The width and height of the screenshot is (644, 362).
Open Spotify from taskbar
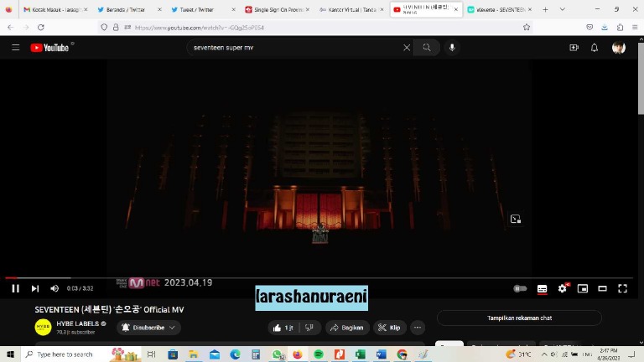click(319, 354)
